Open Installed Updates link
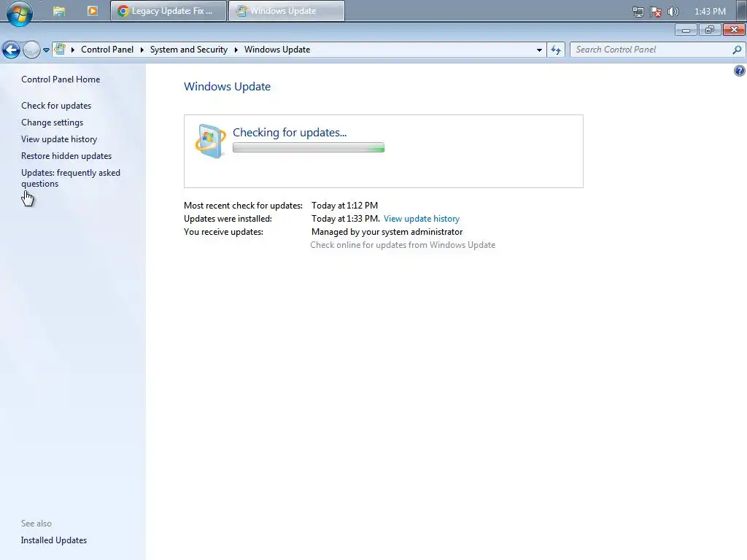 click(x=54, y=540)
